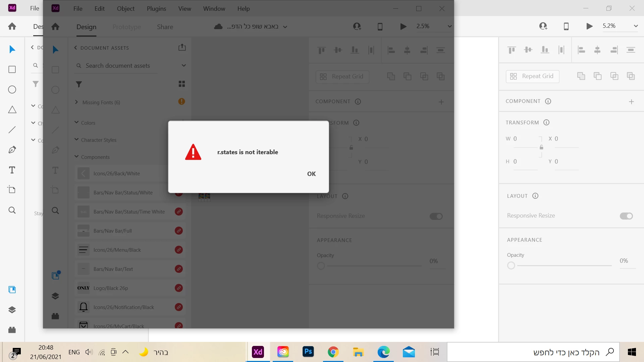Select the Artboard tool in left toolbar
644x362 pixels.
[12, 190]
